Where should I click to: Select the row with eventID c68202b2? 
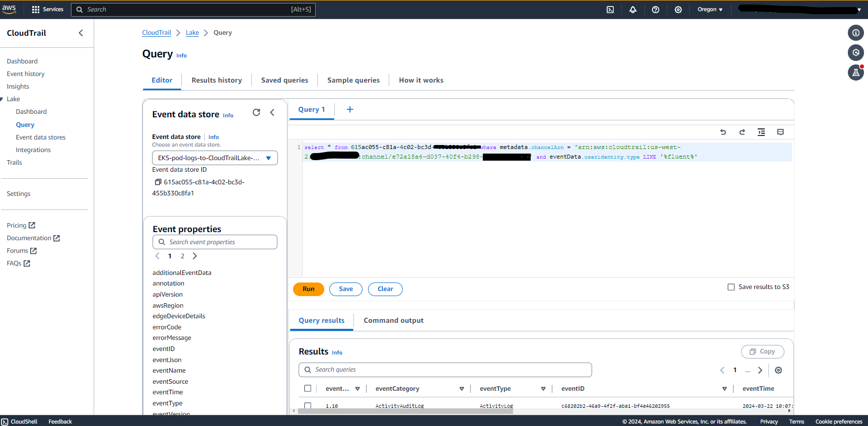tap(308, 405)
